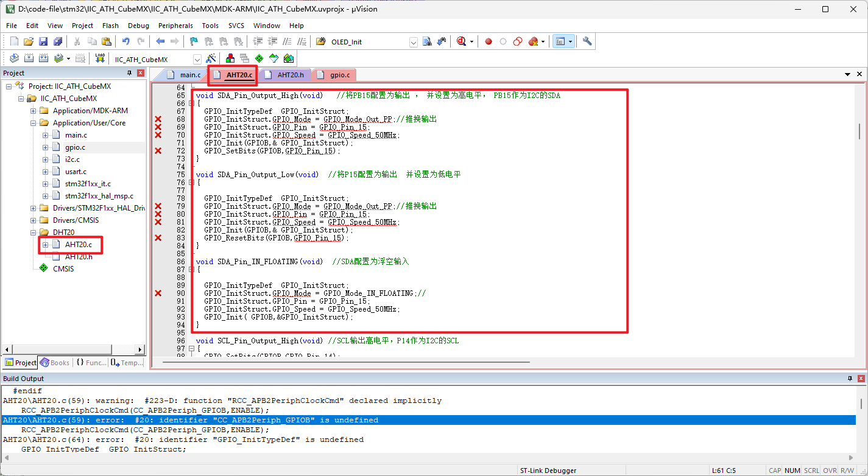The image size is (868, 476).
Task: Open the Window layout dropdown arrow
Action: pyautogui.click(x=570, y=42)
